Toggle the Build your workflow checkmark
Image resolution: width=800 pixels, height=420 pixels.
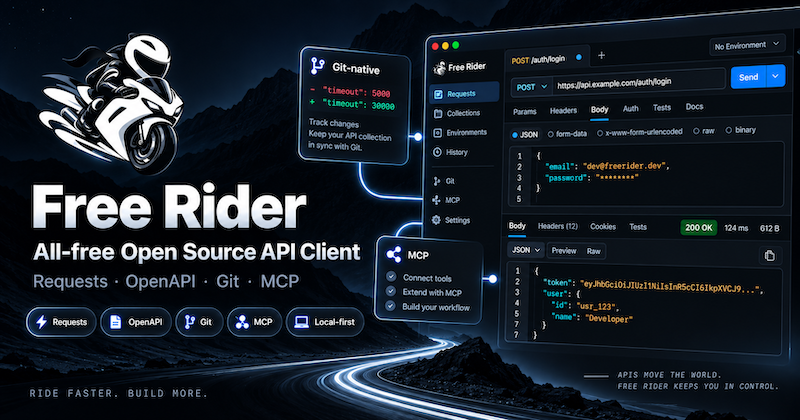pyautogui.click(x=390, y=306)
